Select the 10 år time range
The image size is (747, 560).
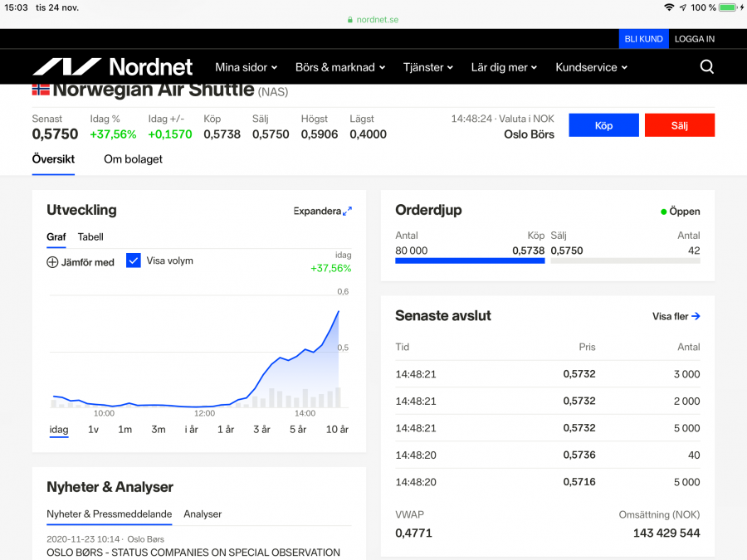click(x=337, y=430)
